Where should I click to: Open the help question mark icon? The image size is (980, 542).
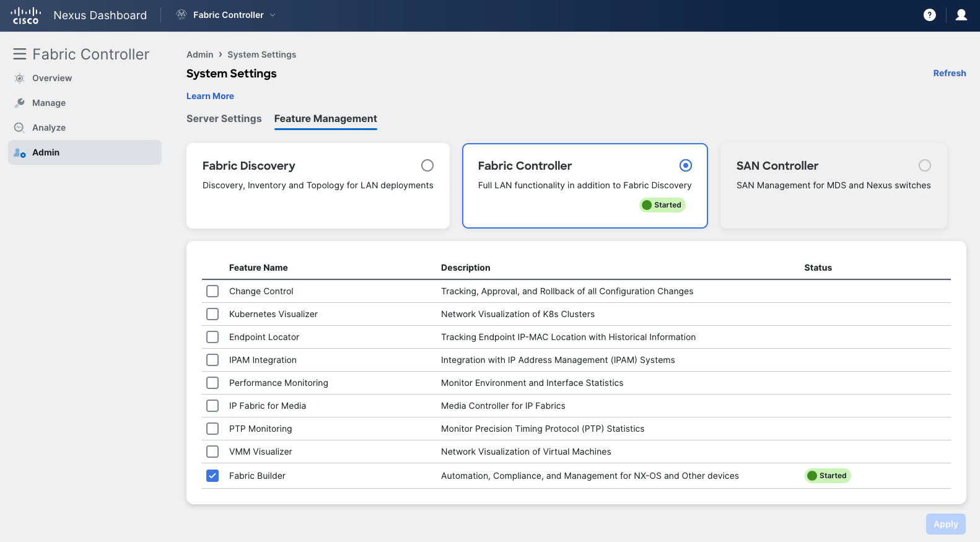tap(929, 15)
